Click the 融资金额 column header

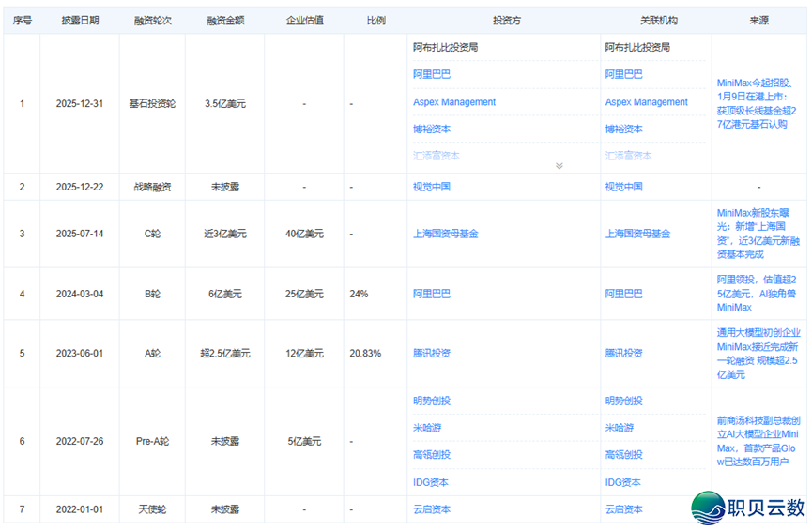(x=225, y=20)
